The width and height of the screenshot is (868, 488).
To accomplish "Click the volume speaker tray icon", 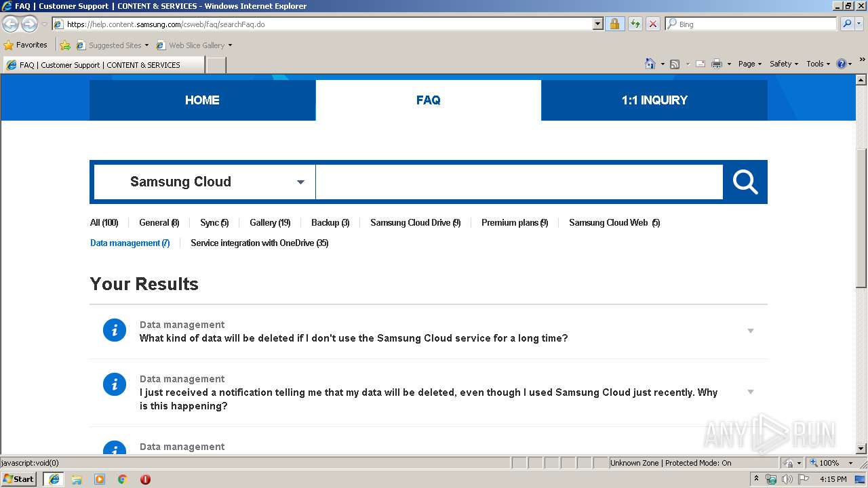I will click(787, 479).
